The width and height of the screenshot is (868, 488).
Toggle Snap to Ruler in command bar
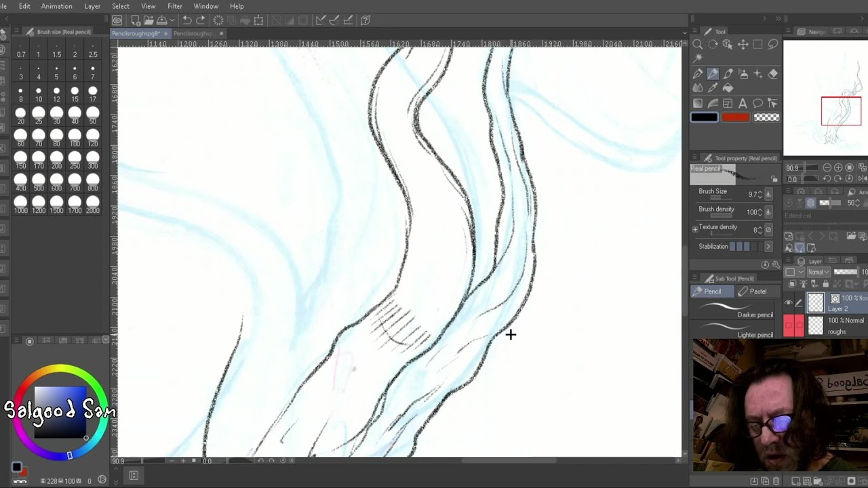320,20
